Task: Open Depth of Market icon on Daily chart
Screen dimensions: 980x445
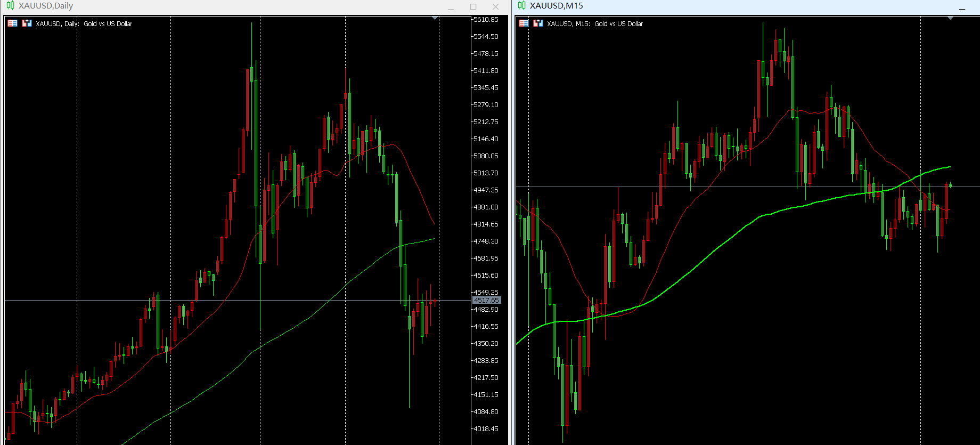Action: point(12,23)
